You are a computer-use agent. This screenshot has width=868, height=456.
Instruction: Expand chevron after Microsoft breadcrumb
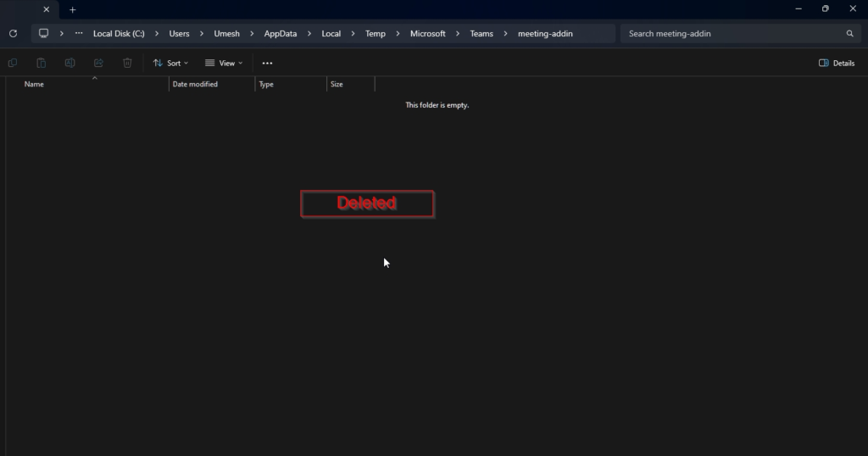(x=457, y=33)
